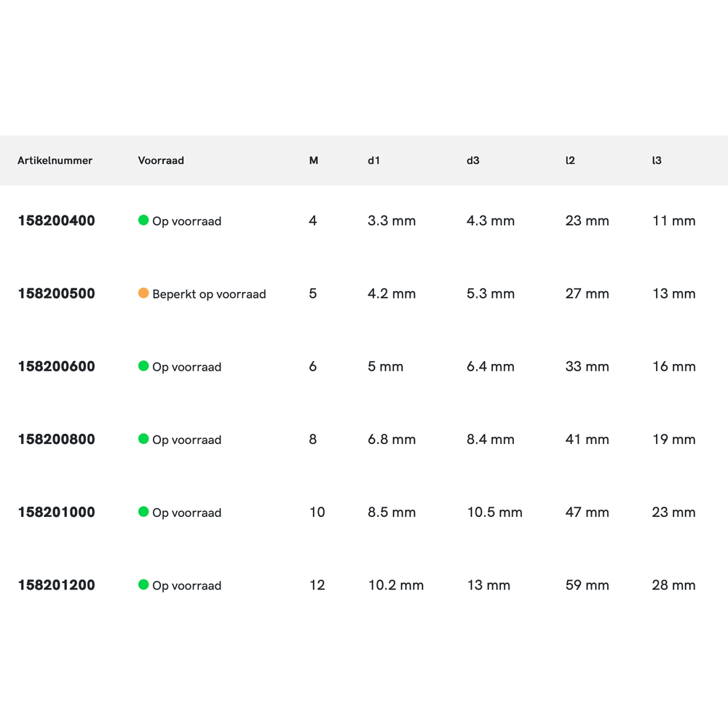Click the l2 column header
This screenshot has width=728, height=728.
coord(570,160)
